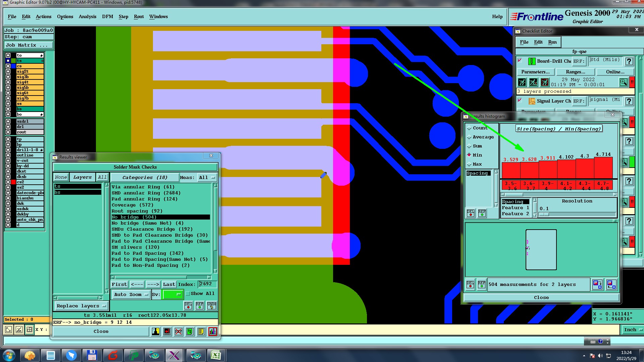This screenshot has height=362, width=644.
Task: Click the histogram chart icon in Results viewer
Action: tap(213, 331)
